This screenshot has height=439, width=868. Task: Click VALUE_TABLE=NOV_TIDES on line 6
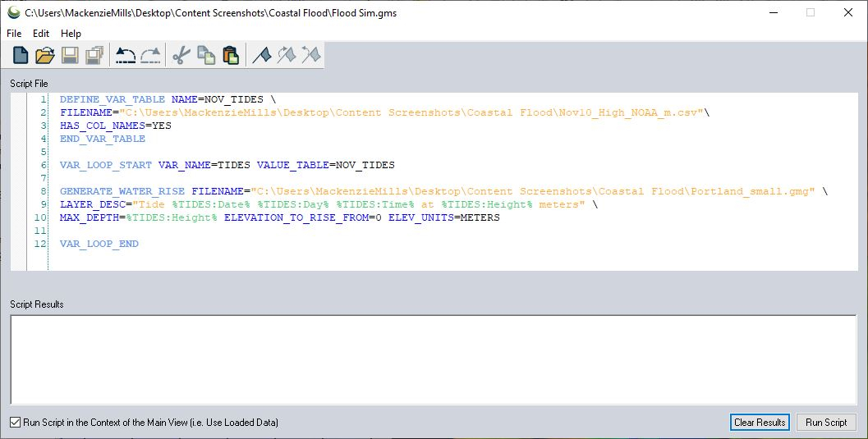point(326,165)
